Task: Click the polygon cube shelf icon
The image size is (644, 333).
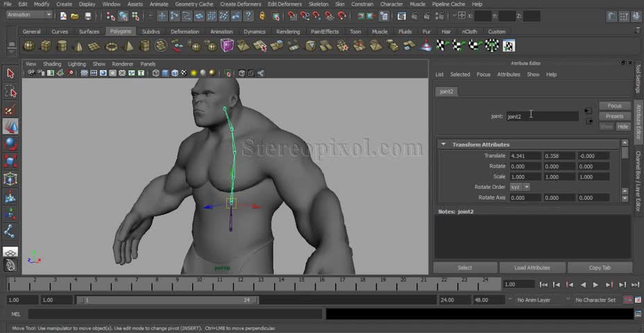Action: pos(46,46)
